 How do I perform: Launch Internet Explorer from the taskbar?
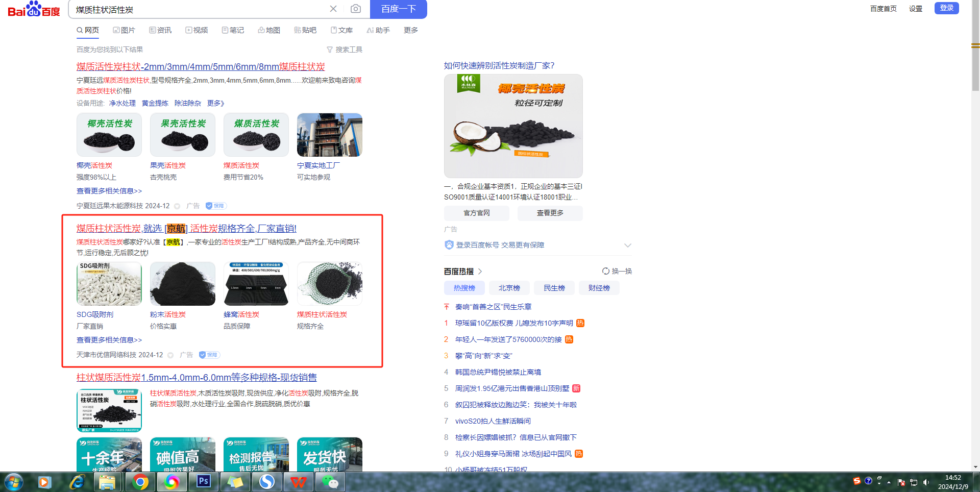(77, 482)
